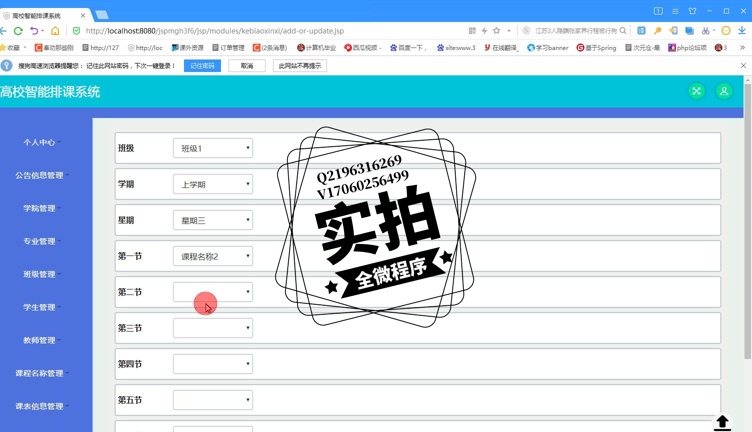
Task: Click the 记住密码 button
Action: (x=203, y=66)
